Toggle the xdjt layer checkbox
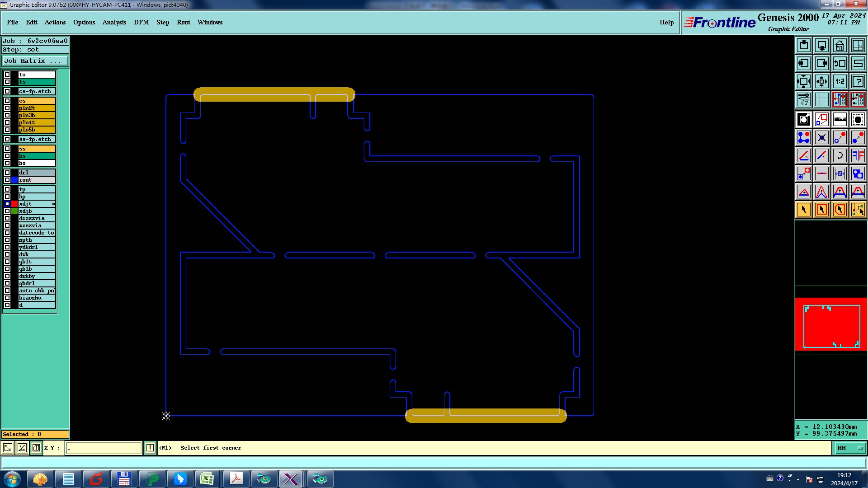Screen dimensions: 868x488 (7, 204)
